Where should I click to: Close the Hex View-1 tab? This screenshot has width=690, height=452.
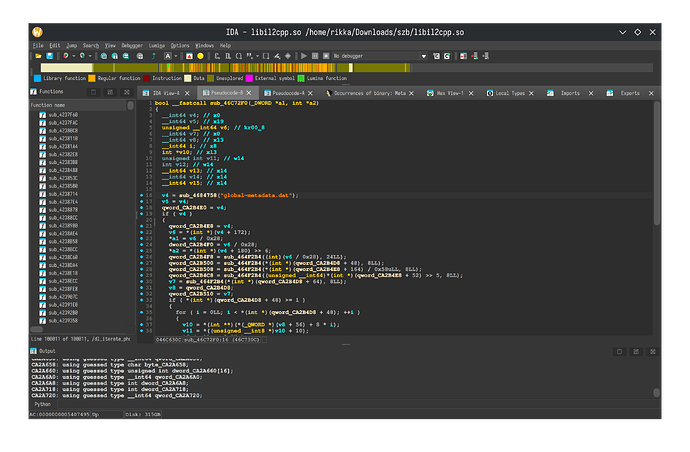(471, 93)
